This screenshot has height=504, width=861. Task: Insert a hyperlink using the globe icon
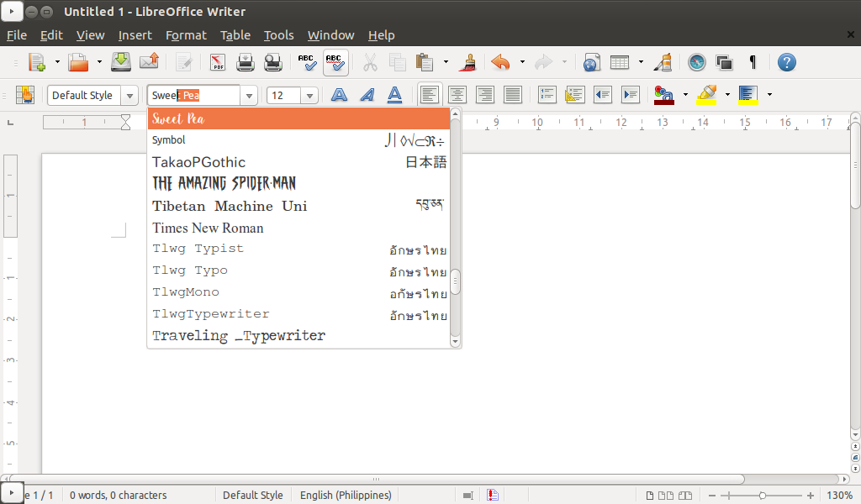pos(591,62)
